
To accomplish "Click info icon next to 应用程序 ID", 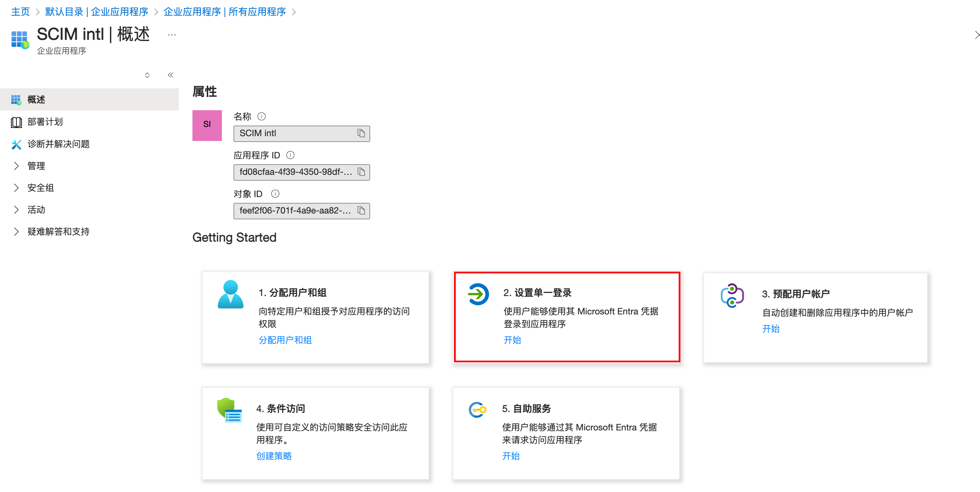I will click(290, 155).
